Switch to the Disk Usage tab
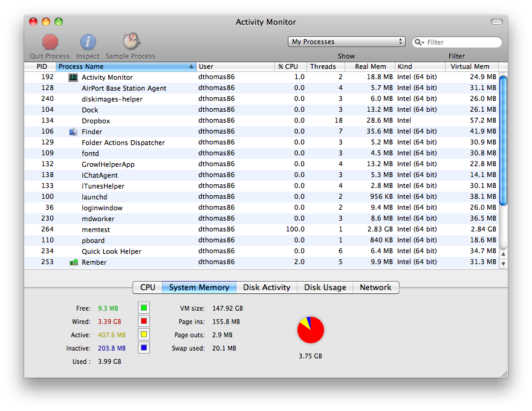The height and width of the screenshot is (411, 532). pyautogui.click(x=325, y=287)
